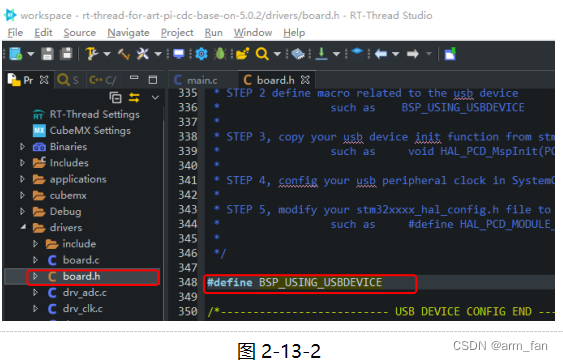Click line 348 #define BSP_USING_USBDEVICE
Image resolution: width=563 pixels, height=361 pixels.
point(294,283)
